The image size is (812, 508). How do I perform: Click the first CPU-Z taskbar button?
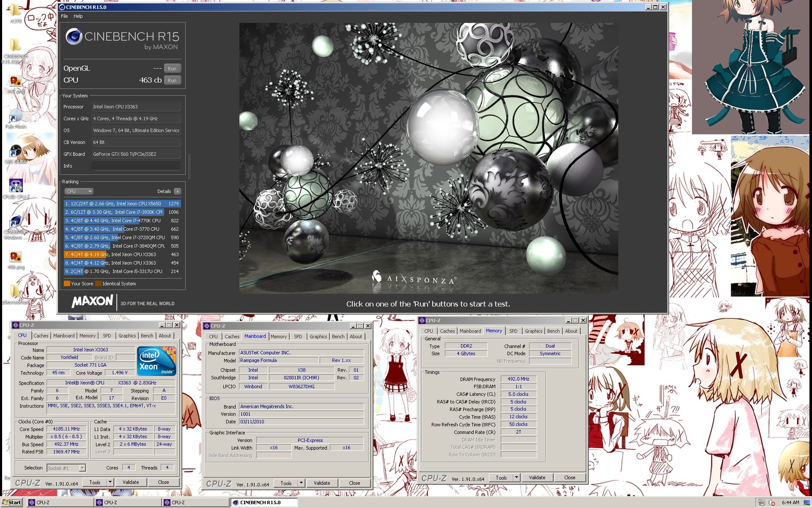[x=60, y=502]
